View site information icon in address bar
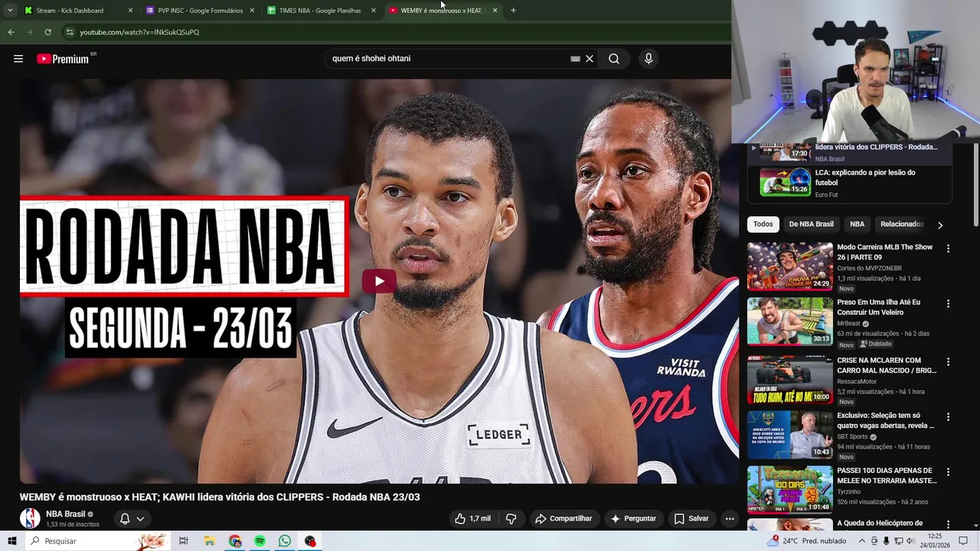Viewport: 980px width, 551px height. click(x=70, y=32)
